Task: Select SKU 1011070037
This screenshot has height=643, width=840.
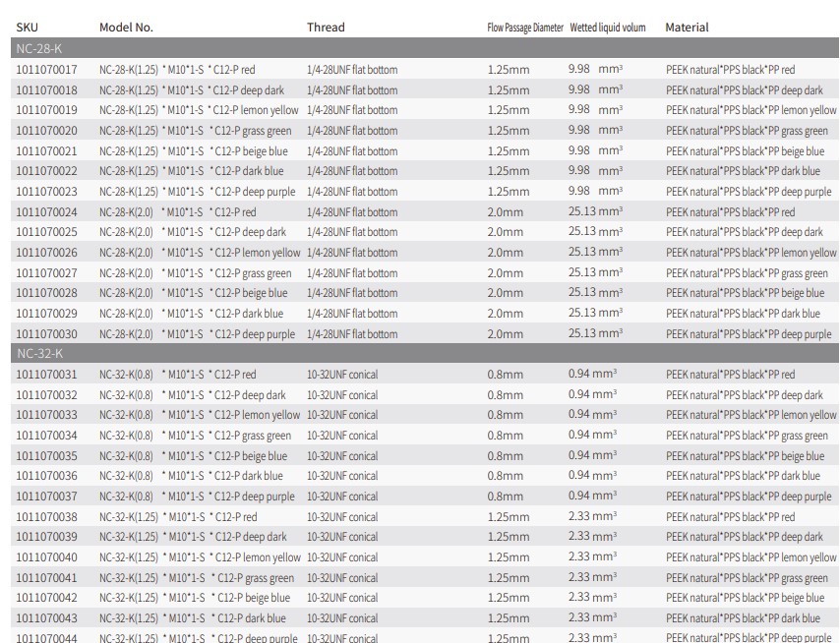Action: pyautogui.click(x=46, y=497)
